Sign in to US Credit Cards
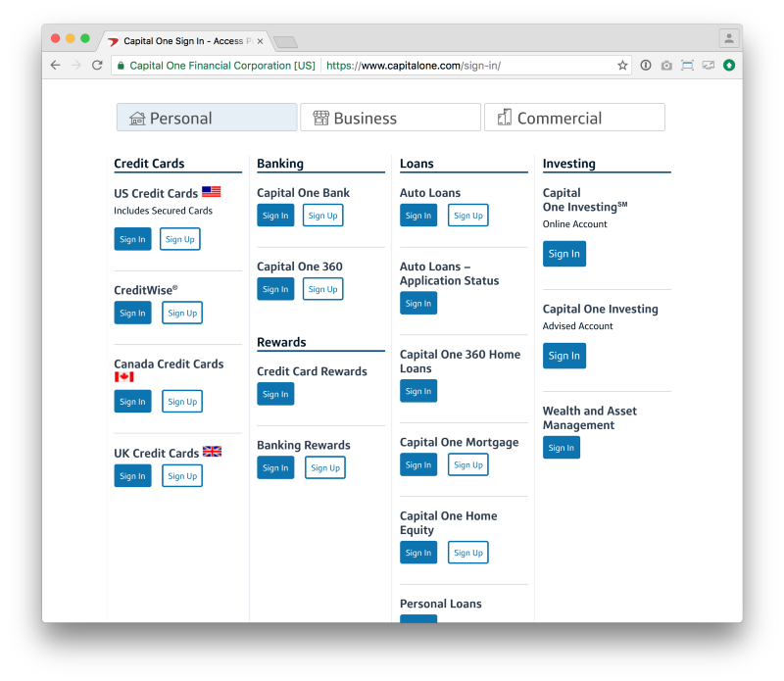 132,239
